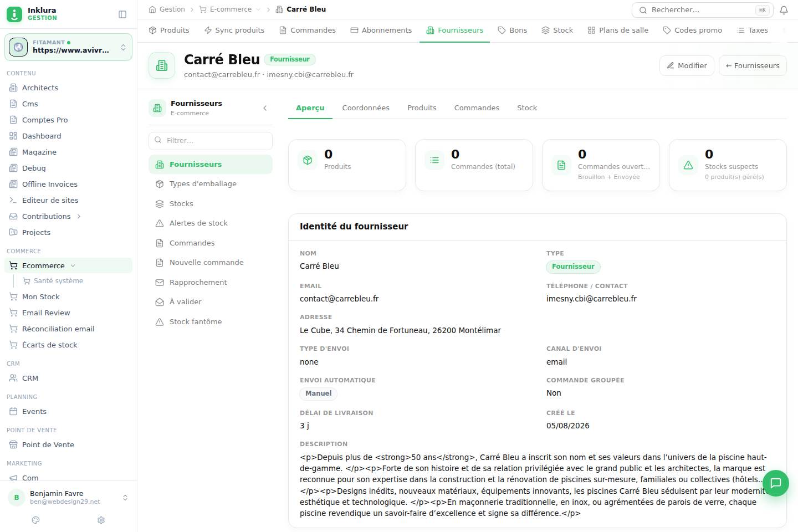
Task: Click the Stocks suspects warning icon
Action: 688,165
